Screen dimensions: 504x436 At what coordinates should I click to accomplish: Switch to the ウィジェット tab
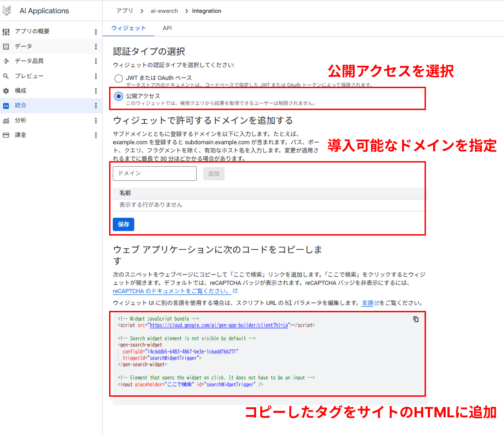[129, 28]
